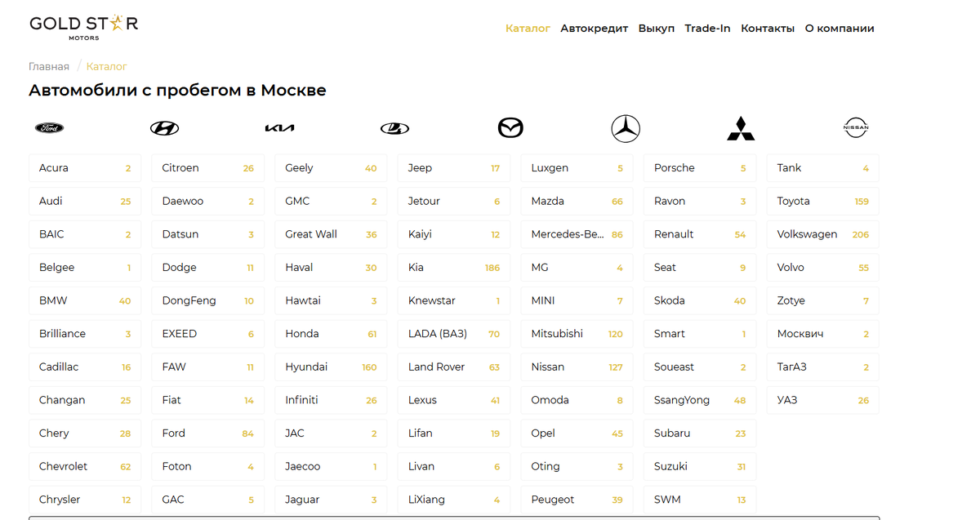980x520 pixels.
Task: Select the Zotye brand button
Action: click(823, 300)
